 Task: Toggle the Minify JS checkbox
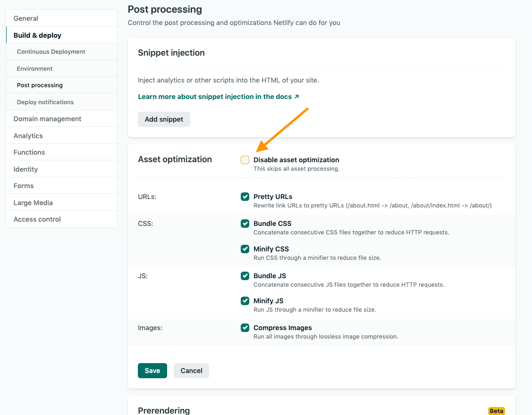pyautogui.click(x=245, y=301)
